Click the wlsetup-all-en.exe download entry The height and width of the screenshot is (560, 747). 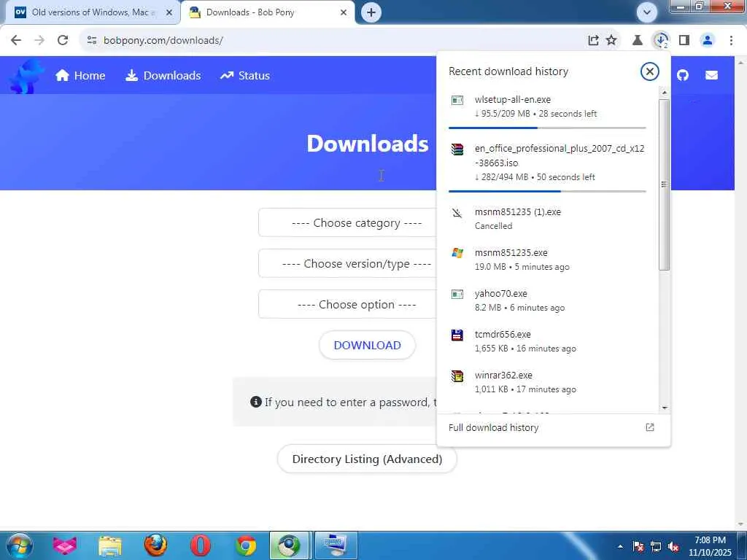[547, 109]
